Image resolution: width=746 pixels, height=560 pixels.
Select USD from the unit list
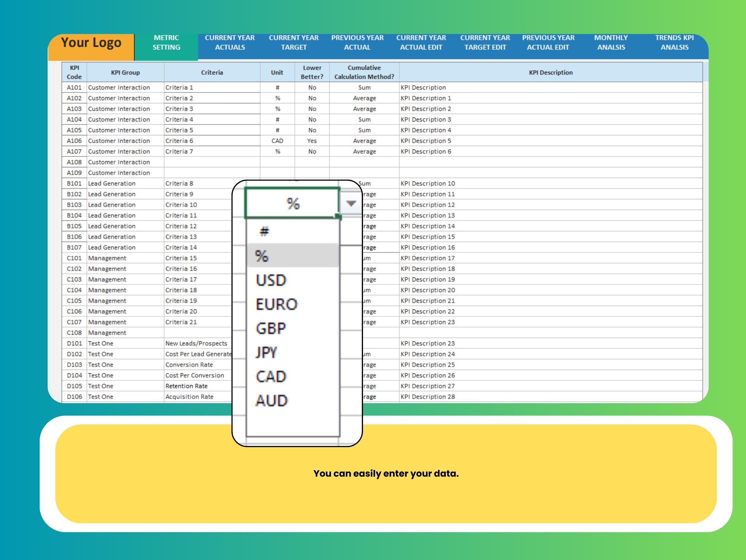(x=271, y=279)
